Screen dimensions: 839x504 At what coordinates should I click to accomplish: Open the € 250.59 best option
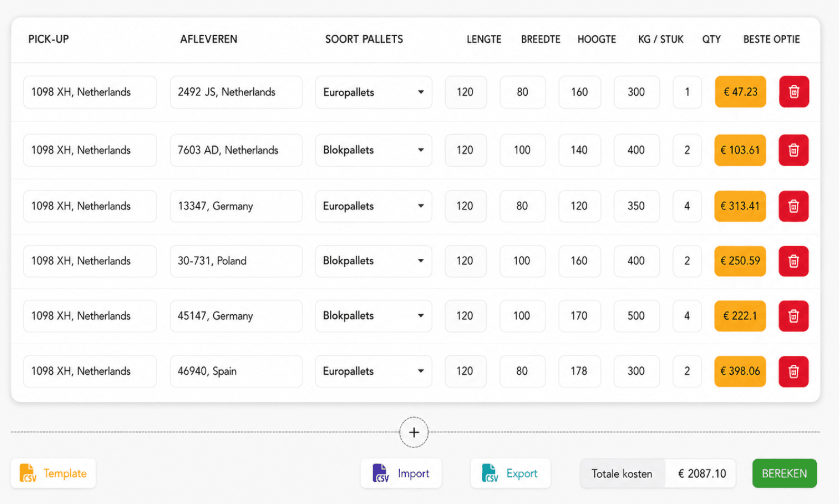pyautogui.click(x=740, y=261)
